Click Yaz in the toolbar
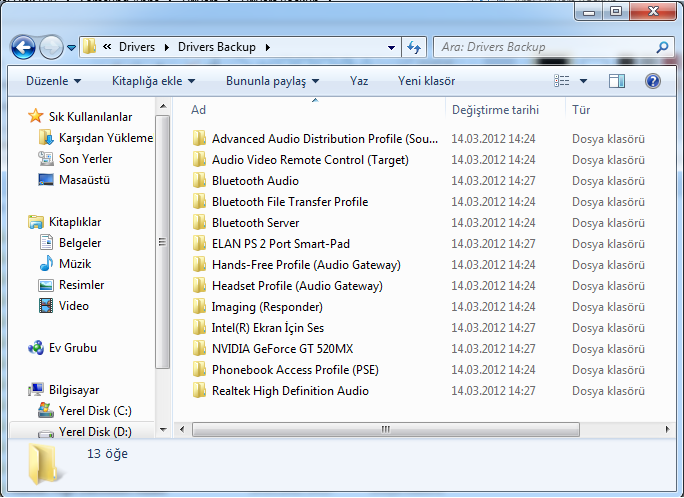 359,81
